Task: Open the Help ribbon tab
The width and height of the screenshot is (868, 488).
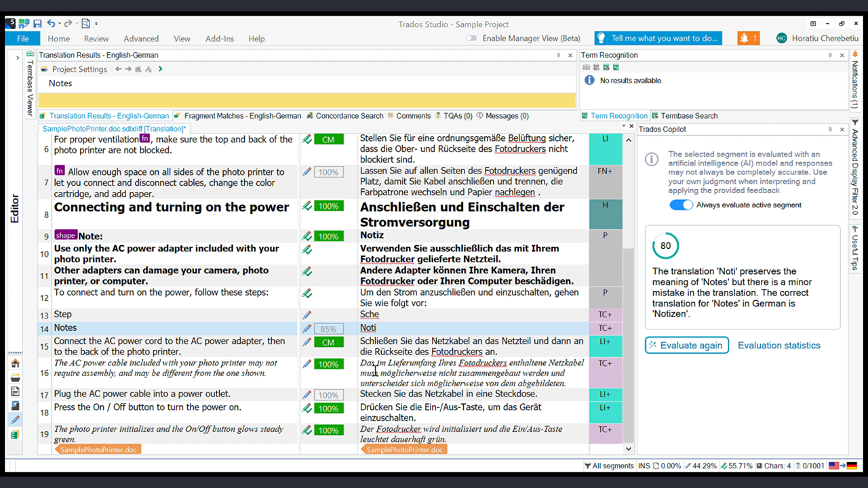Action: 256,39
